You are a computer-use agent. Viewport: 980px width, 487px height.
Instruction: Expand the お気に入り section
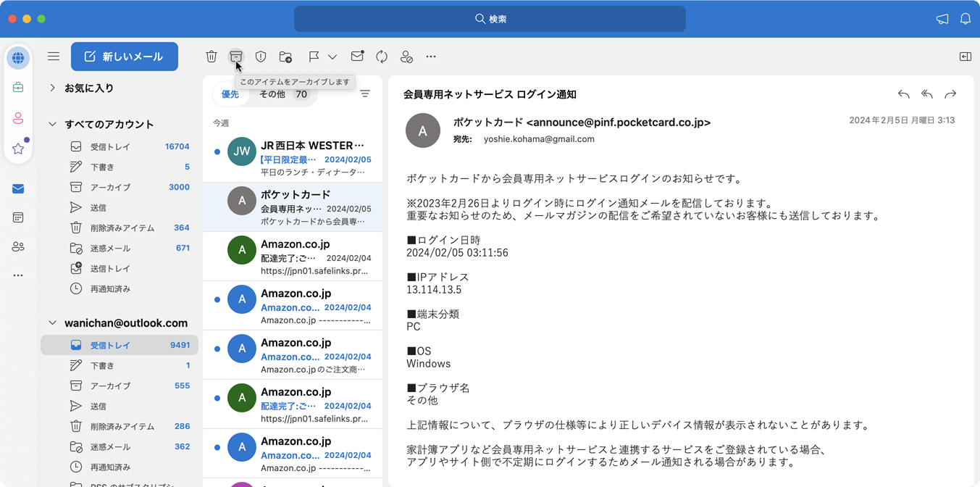click(x=52, y=88)
